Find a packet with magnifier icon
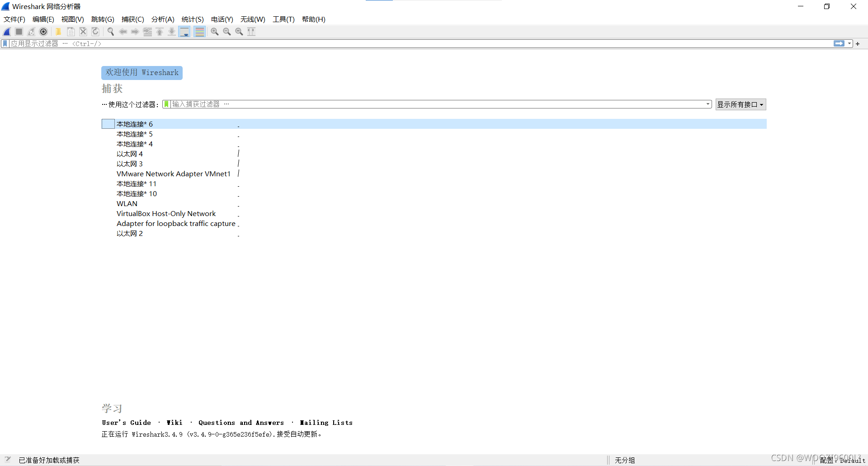The image size is (868, 466). [110, 32]
